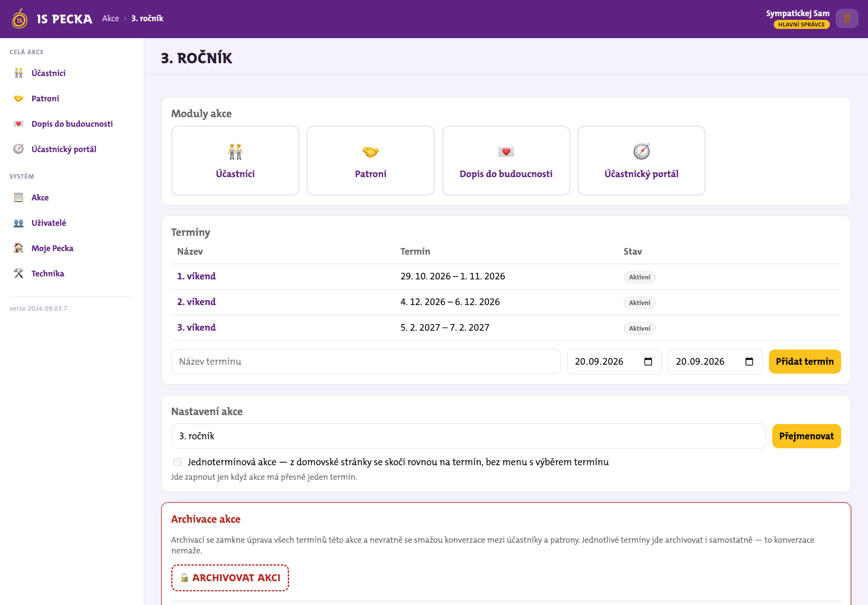Toggle the Jednotermínová akce checkbox
The height and width of the screenshot is (605, 868).
click(x=178, y=462)
